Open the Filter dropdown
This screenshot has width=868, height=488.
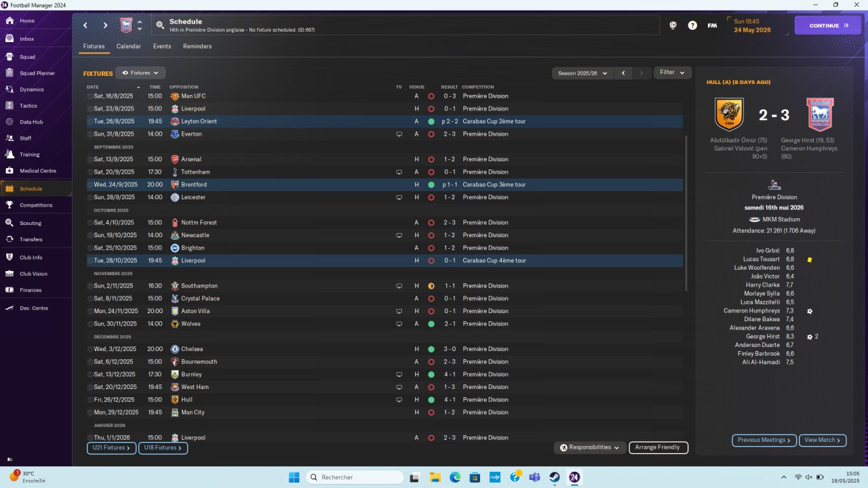[x=673, y=73]
